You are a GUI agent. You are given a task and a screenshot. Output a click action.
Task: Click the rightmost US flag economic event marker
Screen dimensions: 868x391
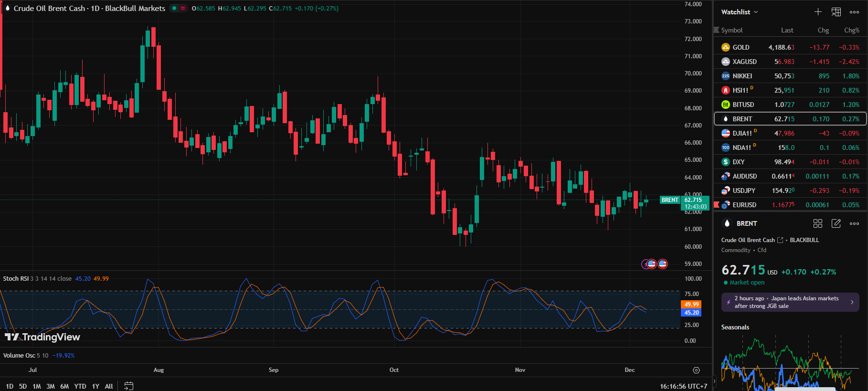tap(663, 264)
